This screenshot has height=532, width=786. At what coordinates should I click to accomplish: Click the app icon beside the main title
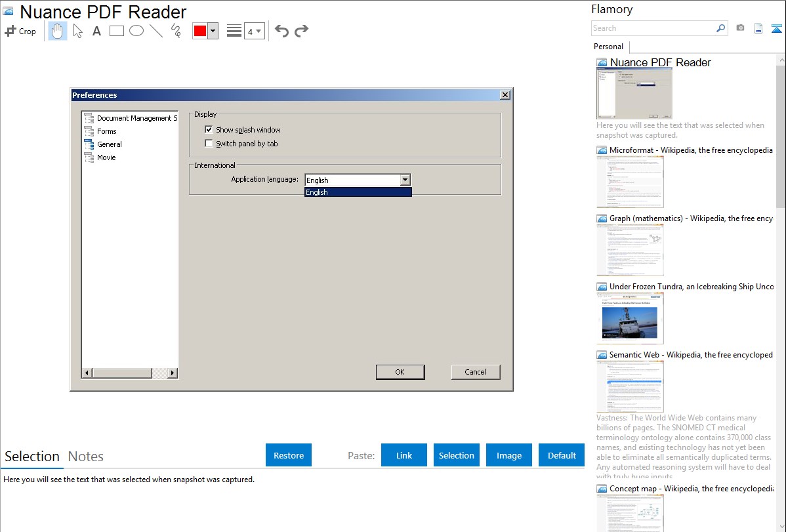click(x=8, y=12)
